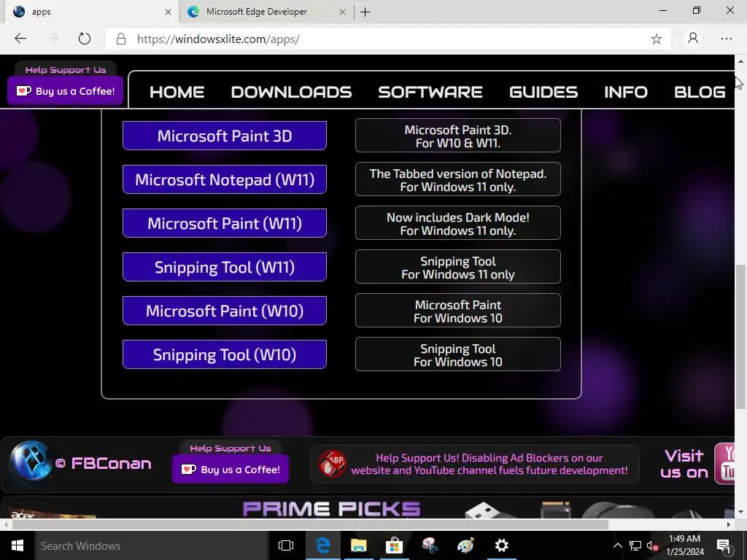This screenshot has height=560, width=747.
Task: Click 'The Tabbed version of Notepad' description
Action: click(x=458, y=179)
